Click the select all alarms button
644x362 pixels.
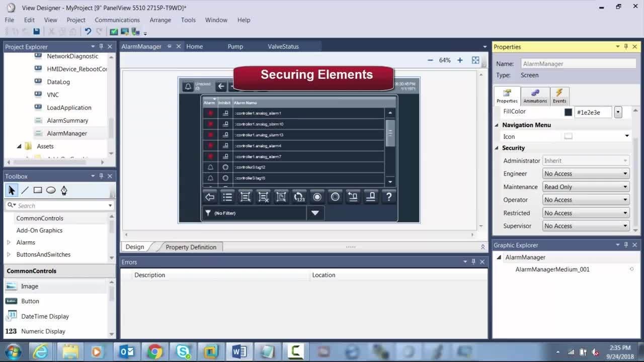[x=246, y=197]
